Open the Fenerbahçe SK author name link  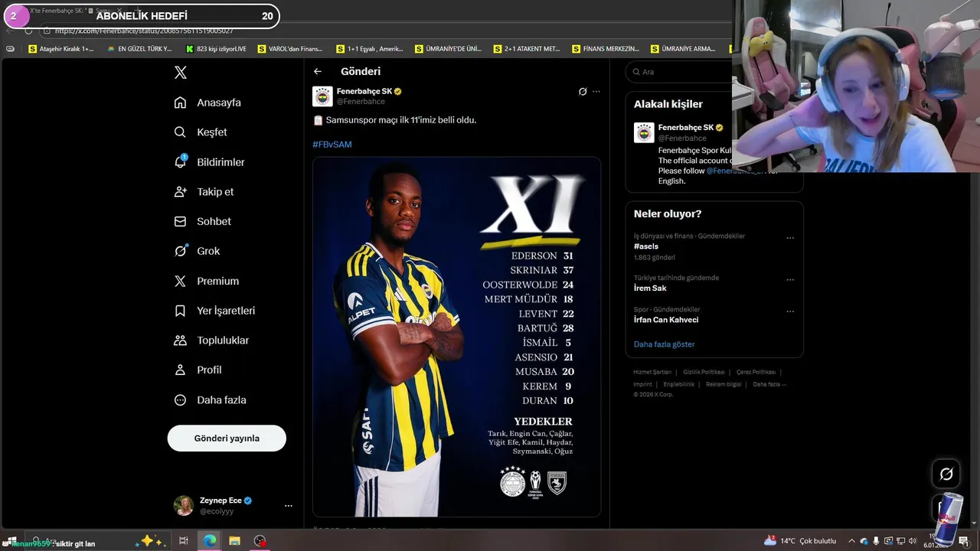(364, 91)
